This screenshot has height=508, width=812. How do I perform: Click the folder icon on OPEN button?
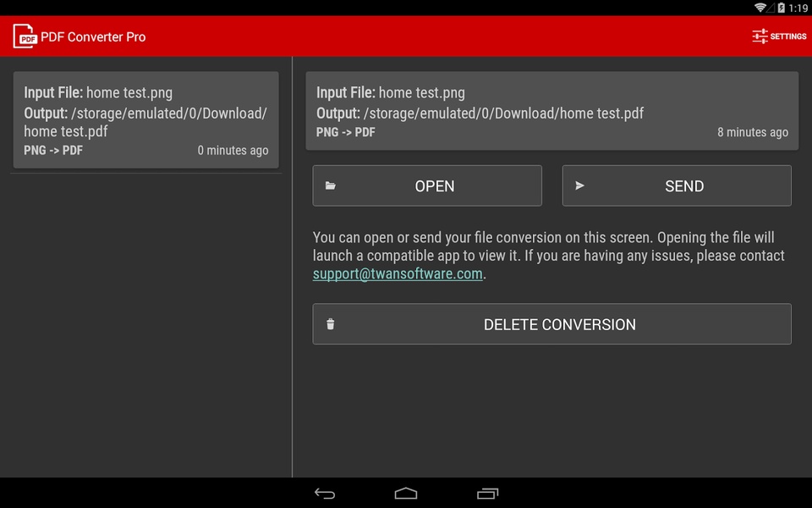(x=331, y=185)
